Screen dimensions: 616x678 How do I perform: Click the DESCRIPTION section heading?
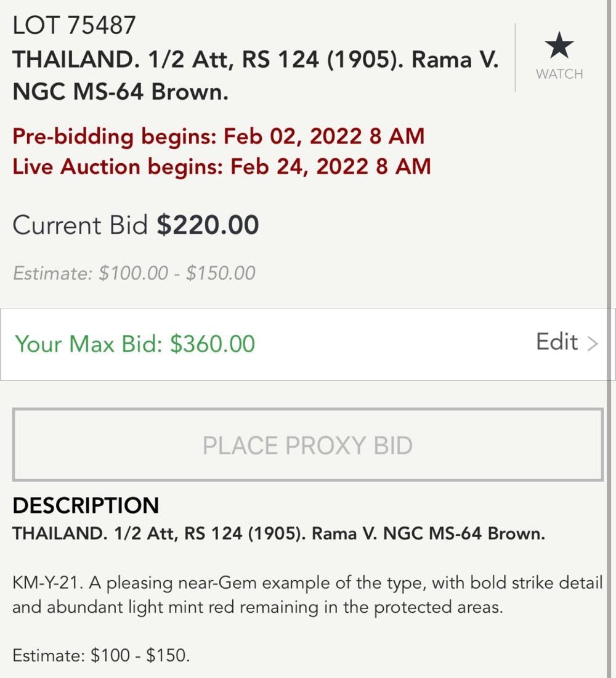click(x=86, y=506)
